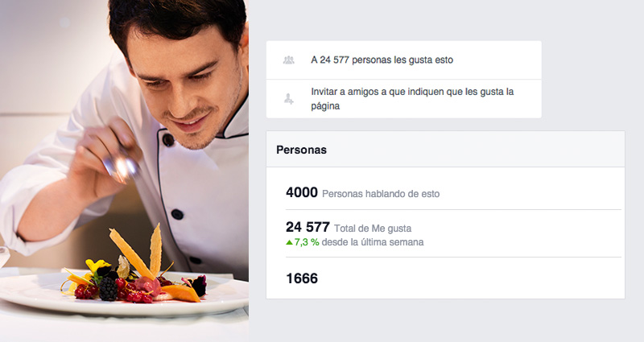Image resolution: width=644 pixels, height=342 pixels.
Task: Click the top black button on chef's jacket
Action: [x=168, y=140]
